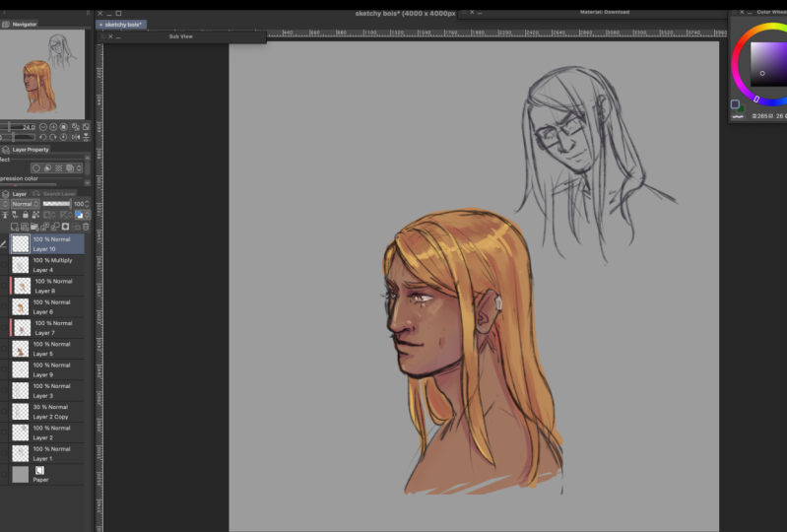This screenshot has height=532, width=787.
Task: Toggle visibility of Layer 6
Action: 4,306
